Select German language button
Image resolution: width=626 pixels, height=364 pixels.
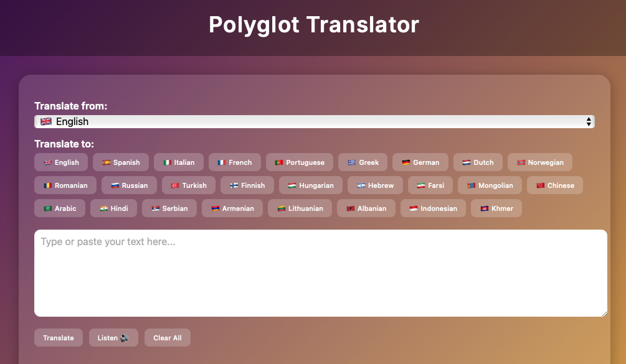[420, 162]
